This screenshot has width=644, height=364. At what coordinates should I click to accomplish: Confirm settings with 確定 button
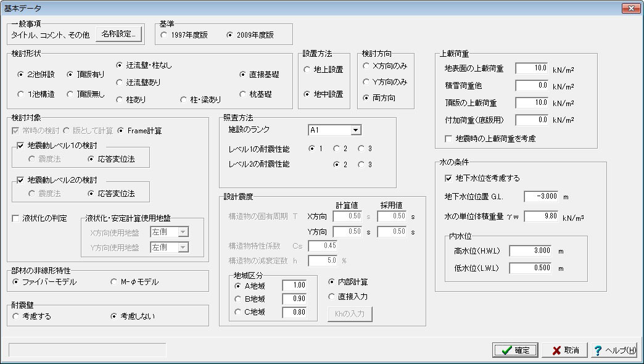click(515, 350)
